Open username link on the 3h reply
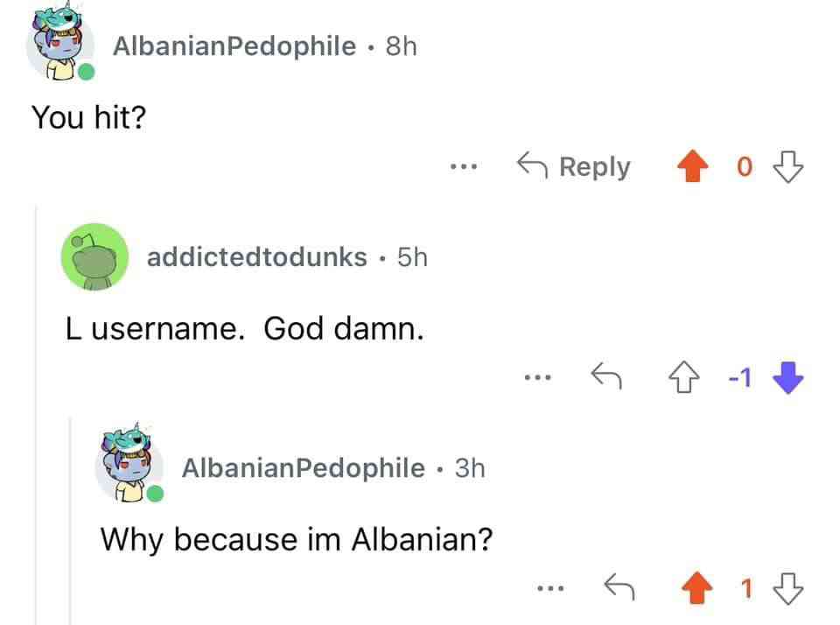The height and width of the screenshot is (625, 840). click(304, 468)
